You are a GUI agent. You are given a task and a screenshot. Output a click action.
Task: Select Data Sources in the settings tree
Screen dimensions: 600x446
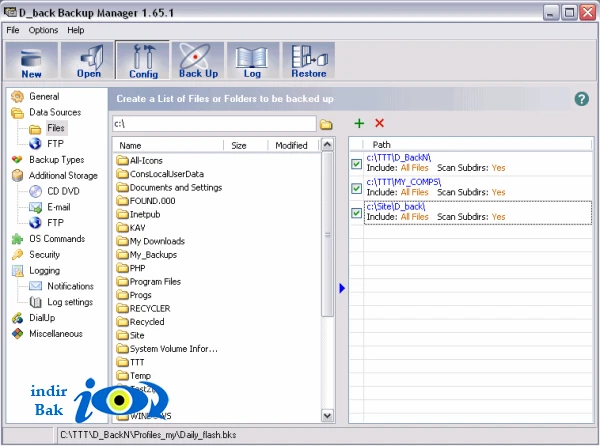pos(55,112)
